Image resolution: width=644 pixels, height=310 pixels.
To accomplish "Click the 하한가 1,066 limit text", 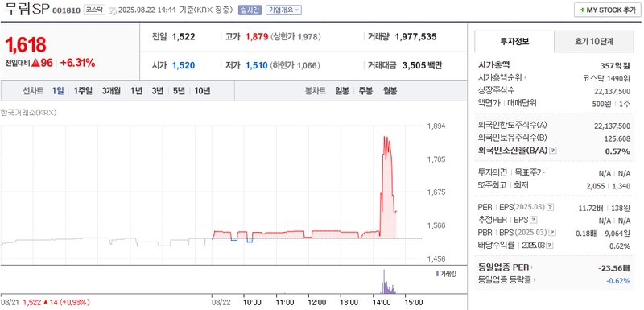I will (x=295, y=65).
